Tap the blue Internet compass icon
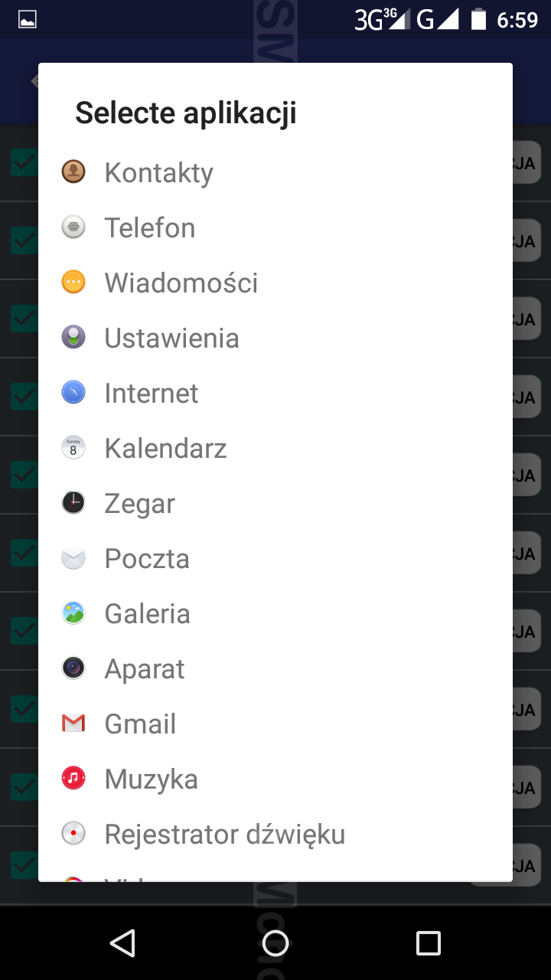The image size is (551, 980). [73, 393]
